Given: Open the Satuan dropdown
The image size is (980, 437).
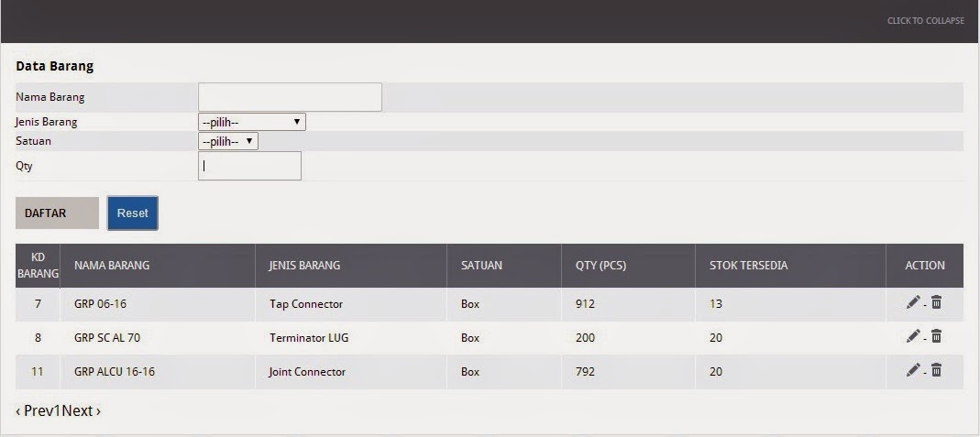Looking at the screenshot, I should click(x=228, y=141).
